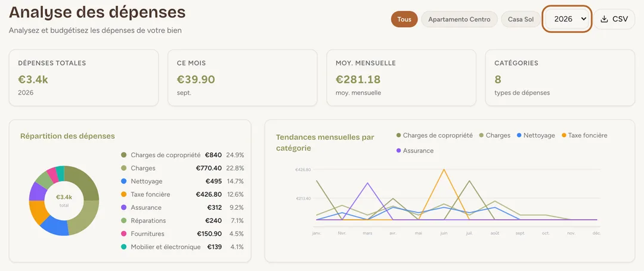Click the Dépenses totales summary card
This screenshot has width=644, height=271.
point(84,78)
